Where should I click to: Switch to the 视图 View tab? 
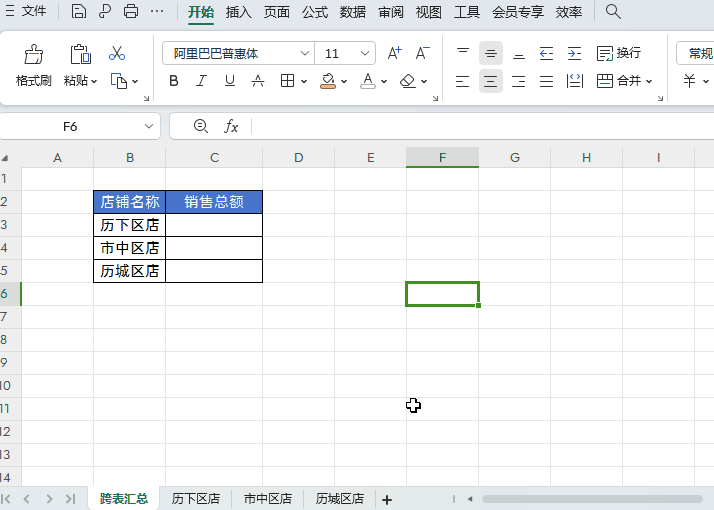click(428, 12)
